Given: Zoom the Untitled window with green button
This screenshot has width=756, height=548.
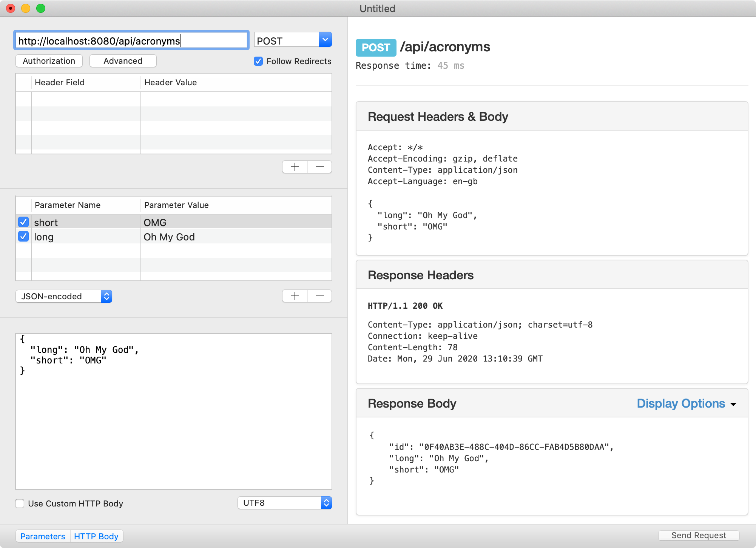Looking at the screenshot, I should pyautogui.click(x=41, y=8).
